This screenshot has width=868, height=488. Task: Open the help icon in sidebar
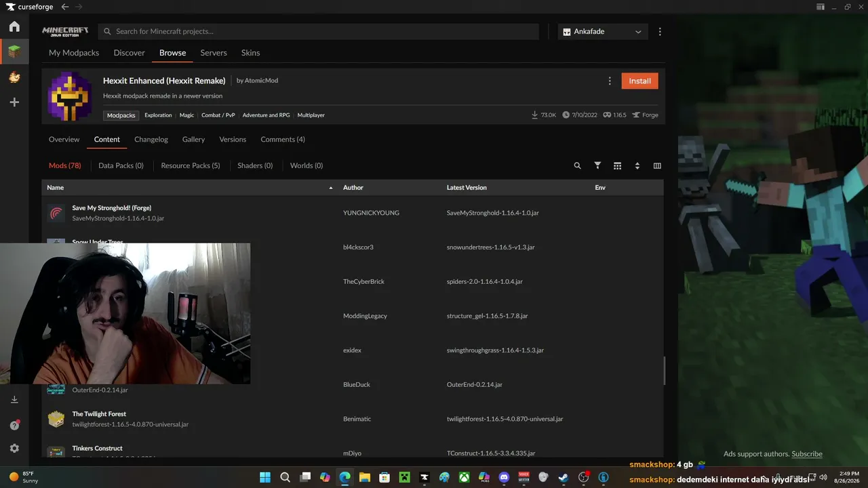tap(14, 425)
